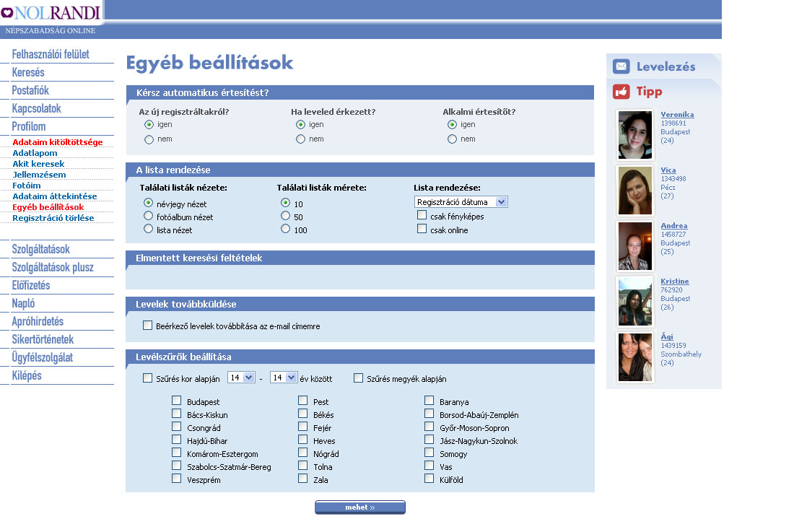
Task: Open Regisztráció törlése link
Action: [53, 218]
